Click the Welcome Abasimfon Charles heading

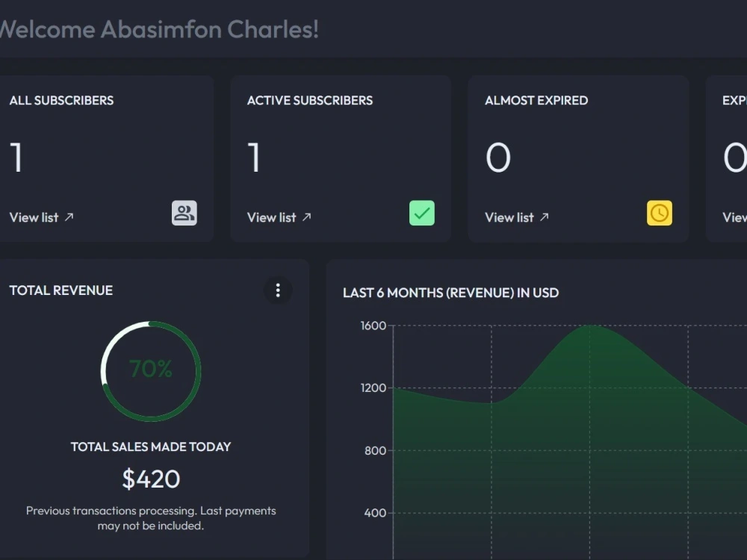coord(158,30)
